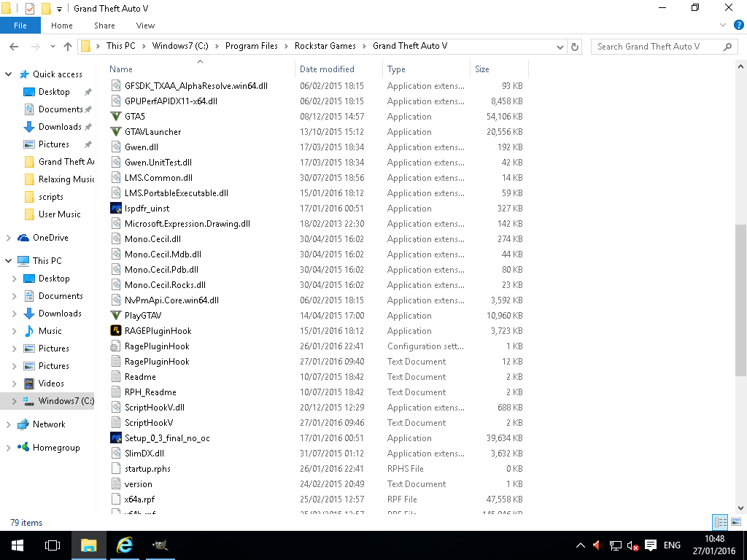Switch to details view in status bar
Viewport: 747px width, 560px height.
720,522
